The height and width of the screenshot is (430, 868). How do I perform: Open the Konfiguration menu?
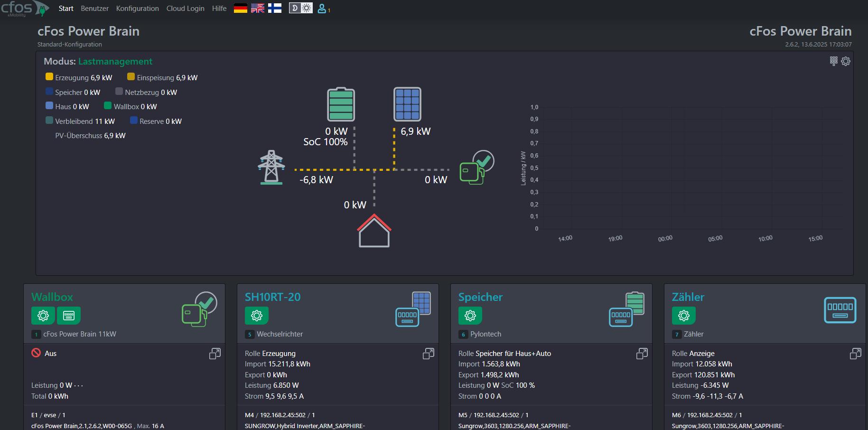pos(138,9)
